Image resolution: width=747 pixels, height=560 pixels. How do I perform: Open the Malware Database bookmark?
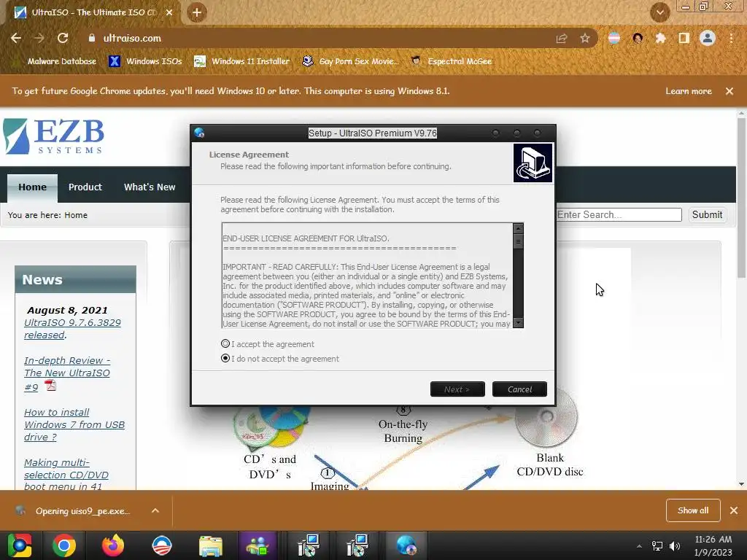55,61
